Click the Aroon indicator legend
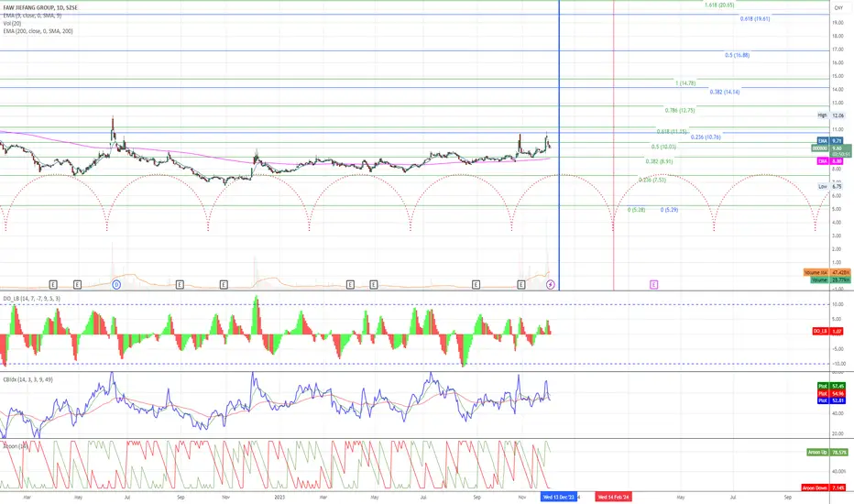Screen dimensions: 854x504 (16, 446)
